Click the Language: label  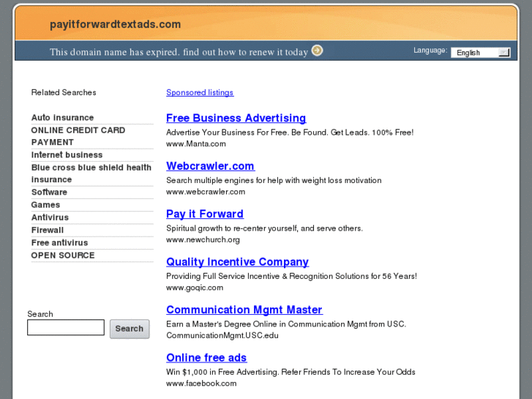[430, 51]
